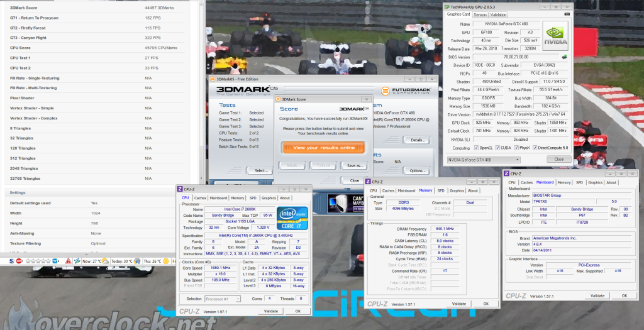Click the blue square toolbar icon
The height and width of the screenshot is (330, 644).
click(x=55, y=261)
